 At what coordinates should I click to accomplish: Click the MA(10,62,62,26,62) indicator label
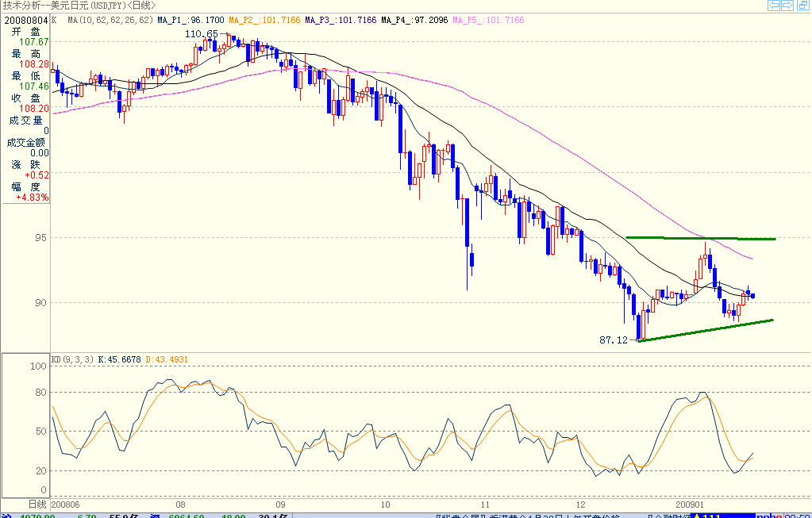pyautogui.click(x=110, y=20)
